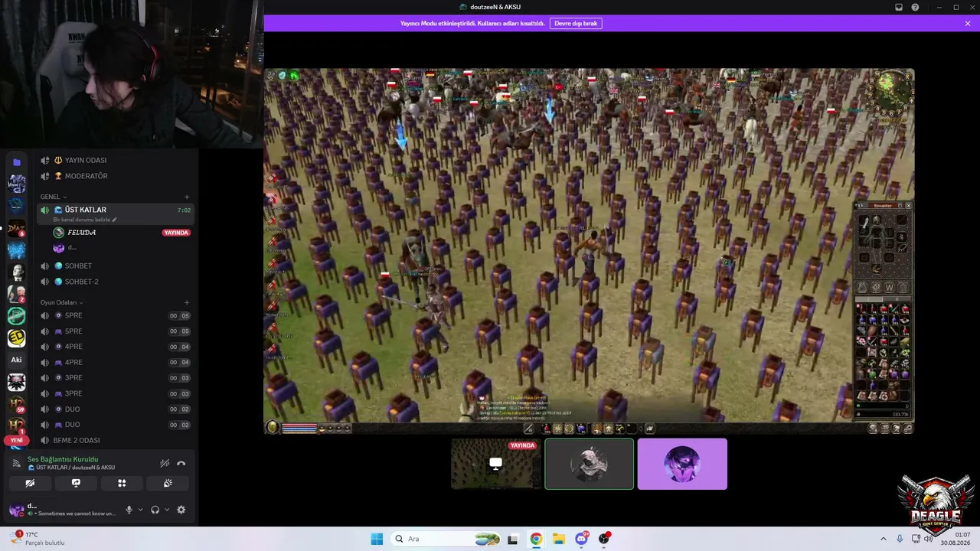Viewport: 980px width, 551px height.
Task: Create a channel in GENEL category
Action: (x=187, y=197)
